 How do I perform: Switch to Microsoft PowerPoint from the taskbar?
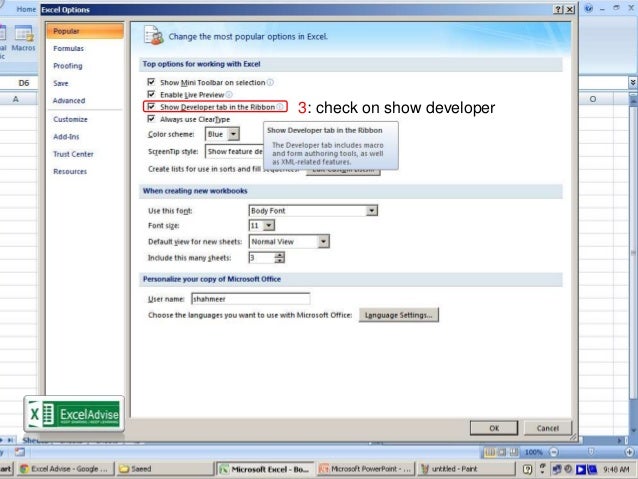(366, 469)
